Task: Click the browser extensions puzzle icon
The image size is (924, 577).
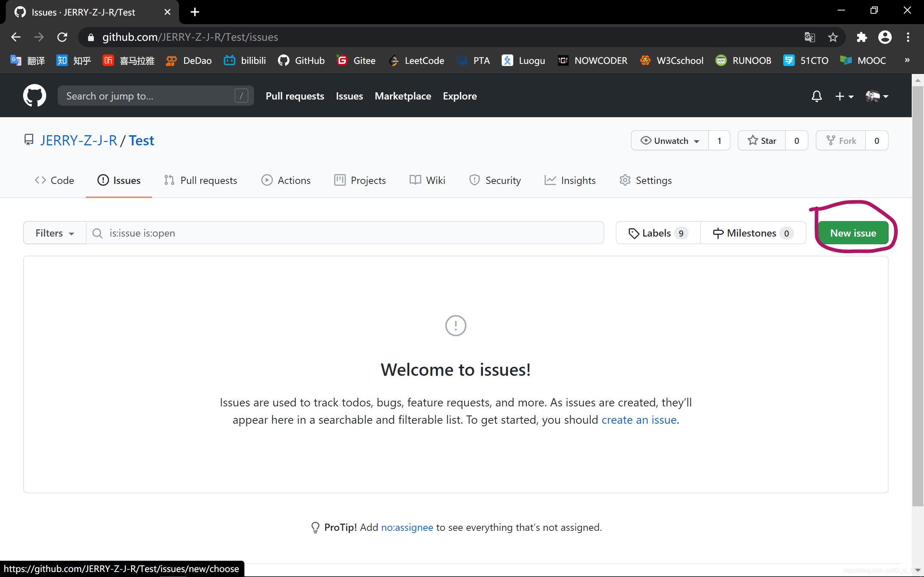Action: point(862,37)
